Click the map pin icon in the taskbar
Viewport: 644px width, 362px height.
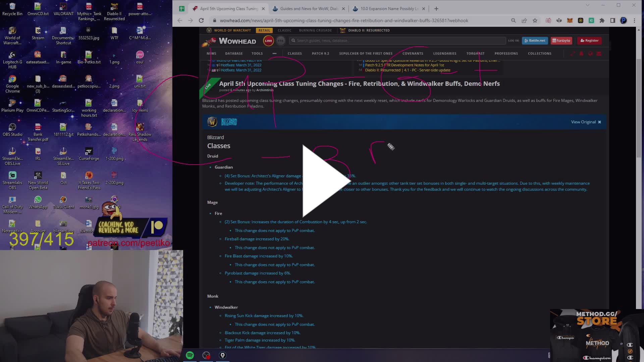(x=223, y=355)
